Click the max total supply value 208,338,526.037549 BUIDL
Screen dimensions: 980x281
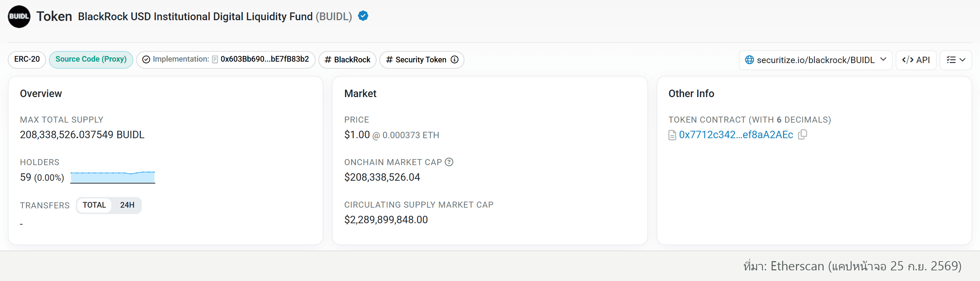point(82,135)
